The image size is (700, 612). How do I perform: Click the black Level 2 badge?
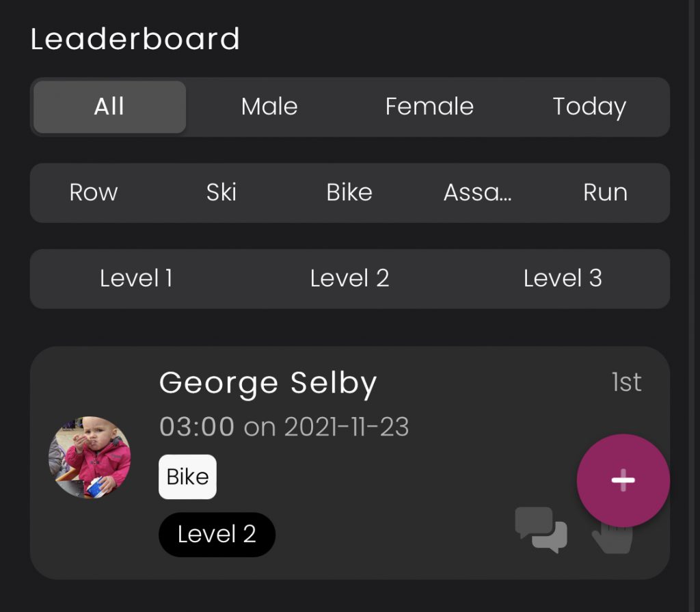(x=217, y=534)
